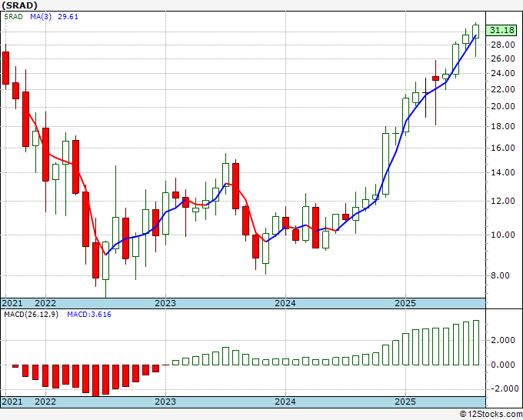Click the 10.00 price axis label

503,235
